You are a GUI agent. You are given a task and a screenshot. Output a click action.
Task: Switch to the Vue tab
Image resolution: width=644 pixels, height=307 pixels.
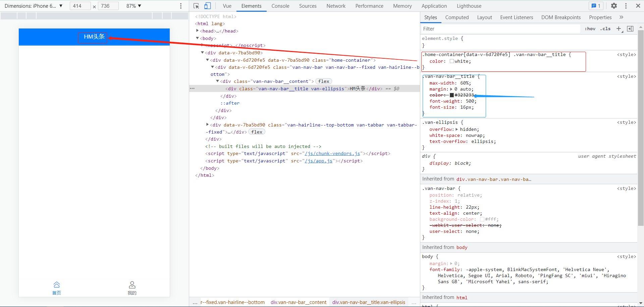tap(227, 6)
